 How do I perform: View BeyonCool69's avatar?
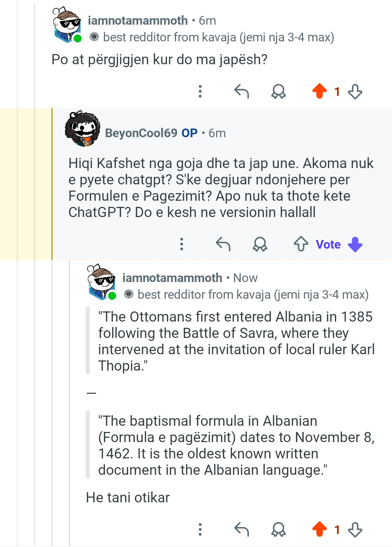(82, 129)
